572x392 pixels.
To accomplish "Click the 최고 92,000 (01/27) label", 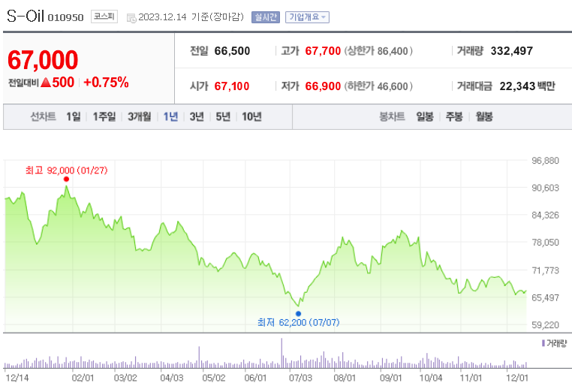I will click(x=66, y=170).
